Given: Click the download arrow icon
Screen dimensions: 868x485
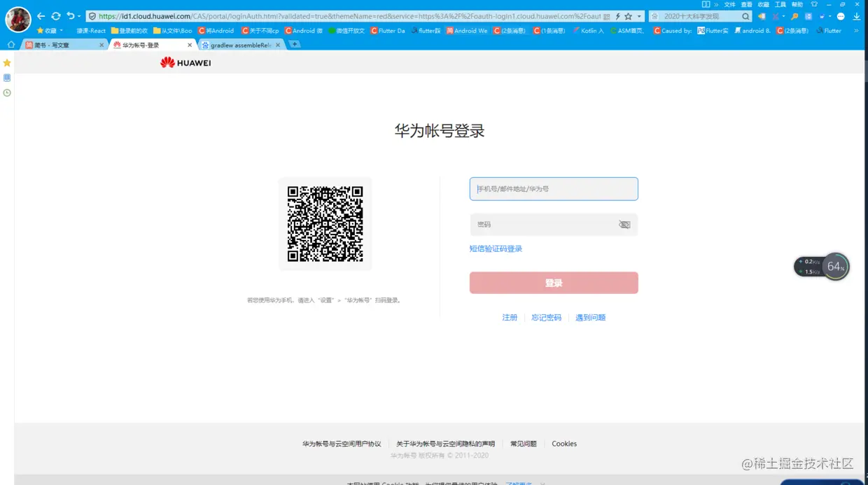Looking at the screenshot, I should pos(856,16).
